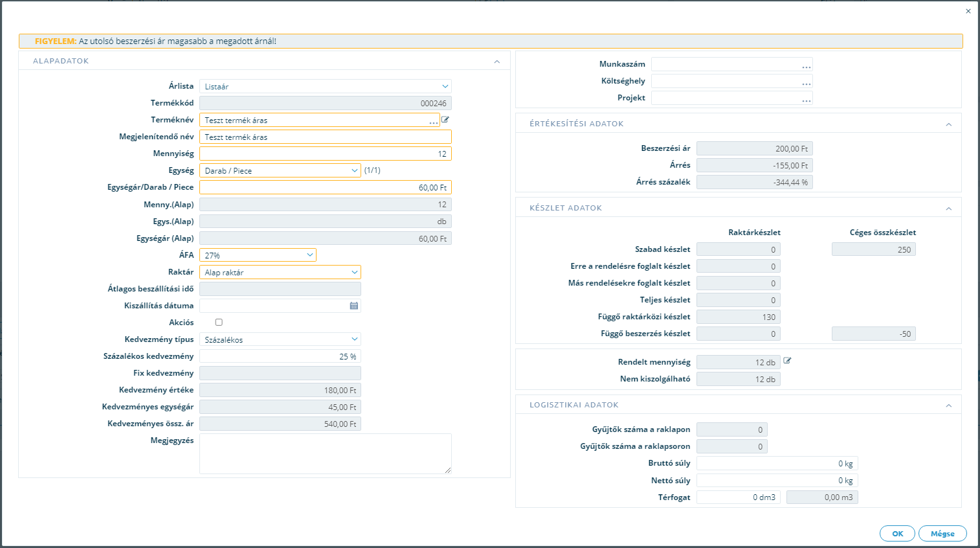Click the Nettó súly field

[x=777, y=480]
